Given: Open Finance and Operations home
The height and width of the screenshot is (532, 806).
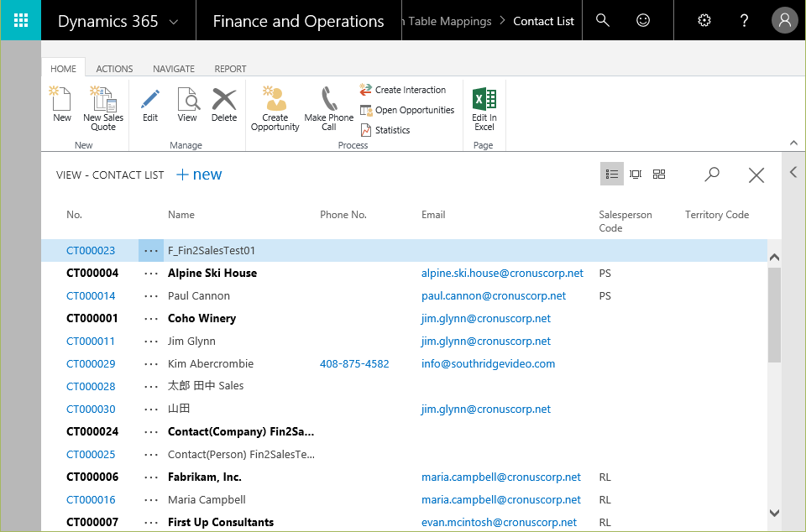Looking at the screenshot, I should coord(298,21).
